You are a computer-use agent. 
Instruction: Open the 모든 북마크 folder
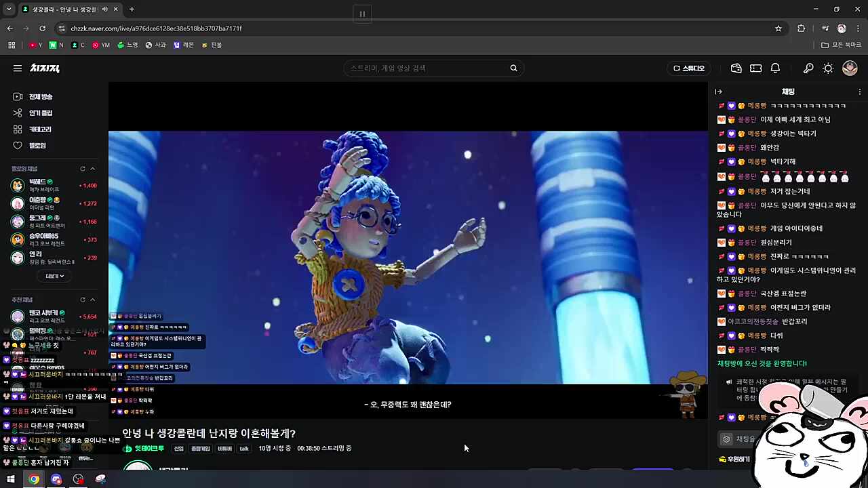(x=842, y=45)
